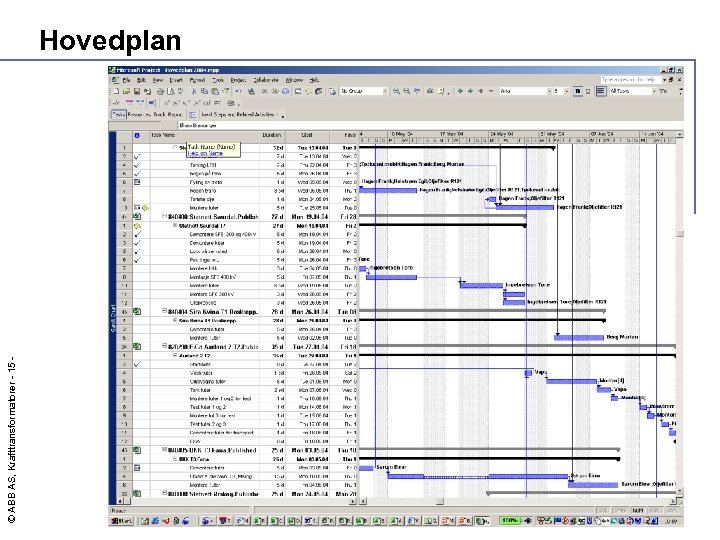Viewport: 720px width, 540px height.
Task: Click the align text toolbar button
Action: coord(600,91)
